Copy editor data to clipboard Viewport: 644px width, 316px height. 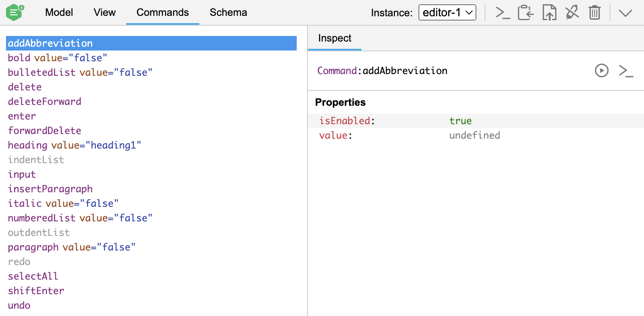click(x=526, y=12)
